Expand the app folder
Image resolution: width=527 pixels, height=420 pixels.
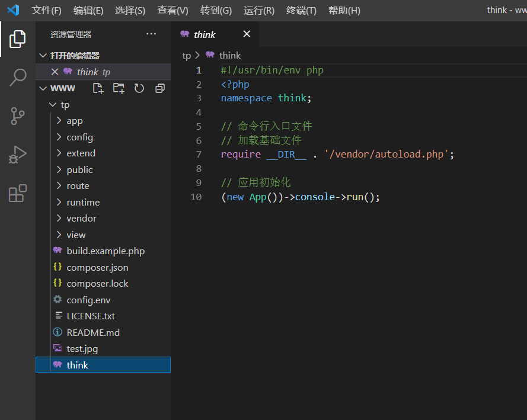point(75,121)
